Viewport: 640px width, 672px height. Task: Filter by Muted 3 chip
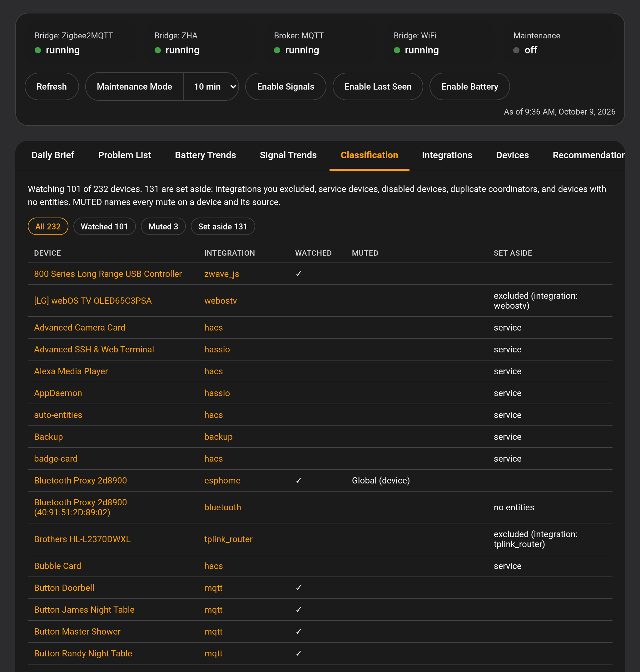tap(163, 226)
